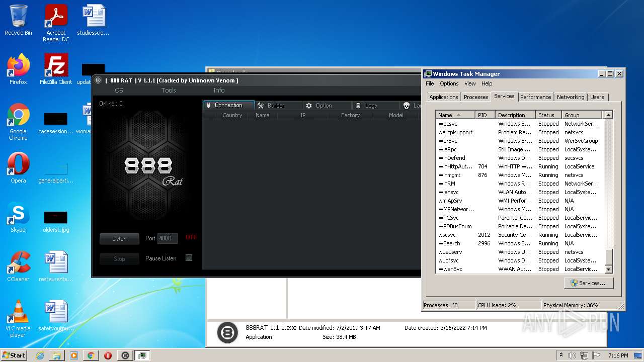Open Opera browser desktop icon

point(18,168)
